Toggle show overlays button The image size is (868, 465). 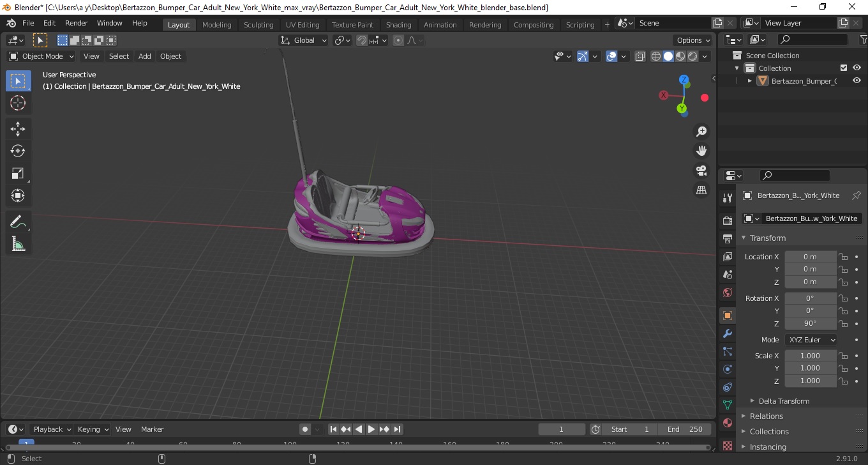tap(611, 56)
